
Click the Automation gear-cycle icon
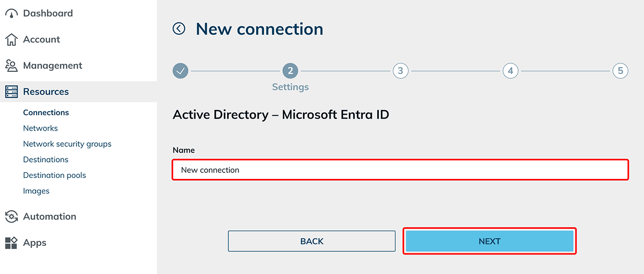pyautogui.click(x=11, y=217)
